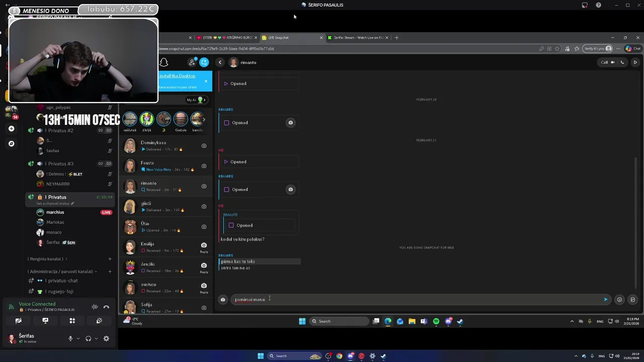View the saūluteā story thumbnail
Screen dimensions: 644x362
point(130,119)
